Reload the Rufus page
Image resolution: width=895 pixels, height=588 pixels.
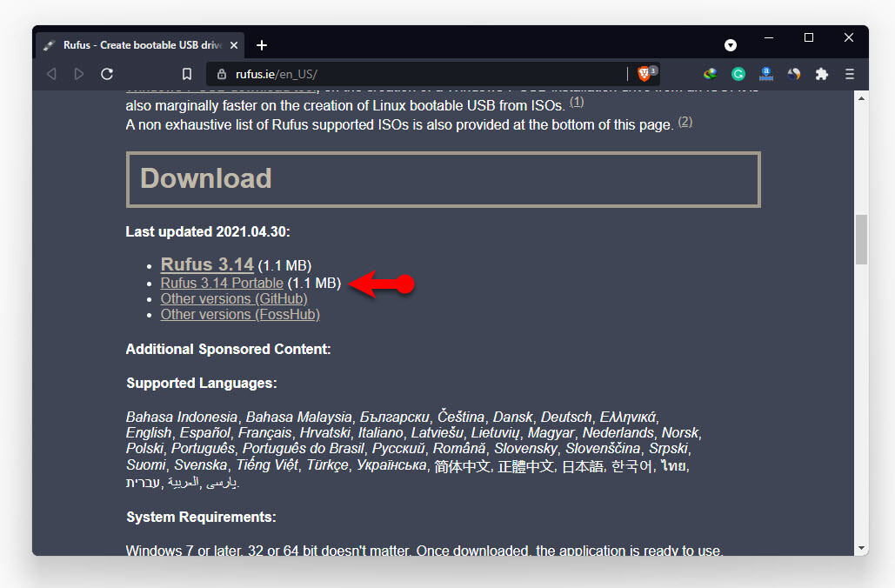107,74
